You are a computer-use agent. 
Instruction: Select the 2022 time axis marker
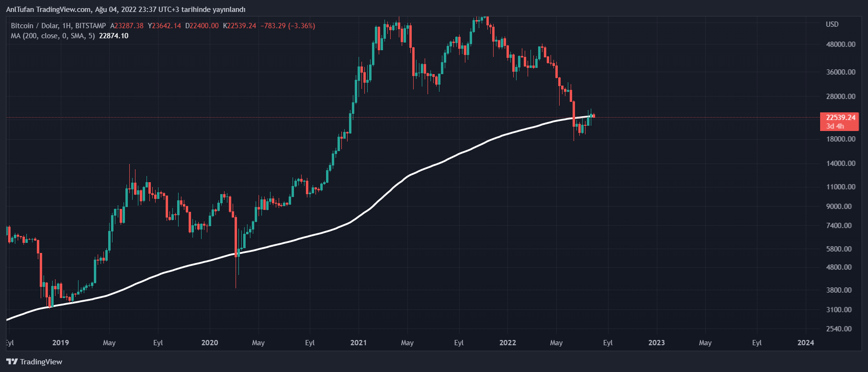coord(507,343)
